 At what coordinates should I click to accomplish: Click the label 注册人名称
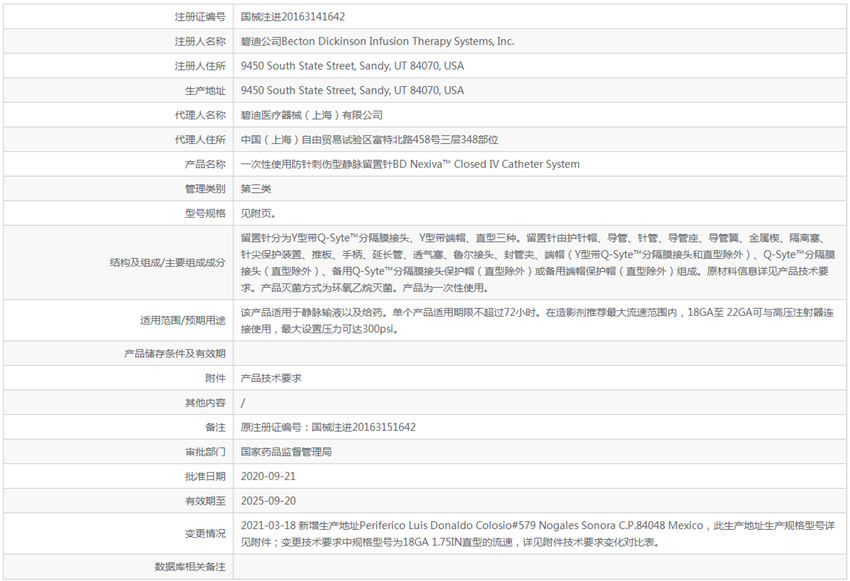pos(200,41)
